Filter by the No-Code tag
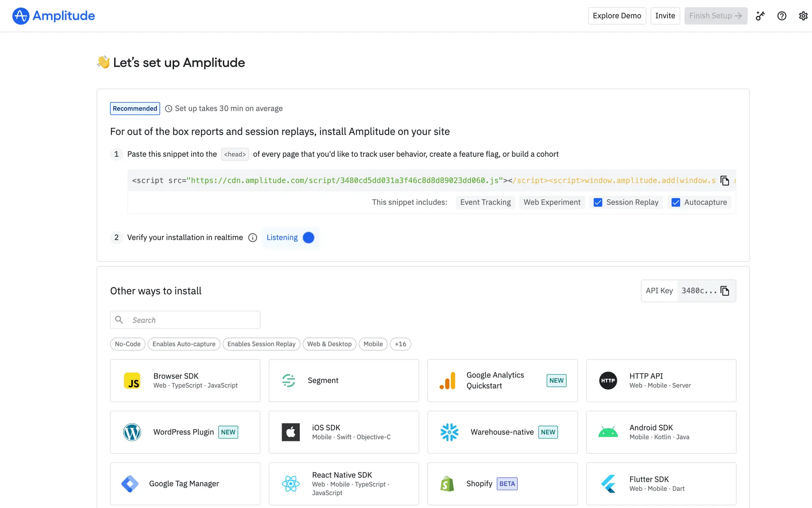Viewport: 812px width, 508px height. 127,344
